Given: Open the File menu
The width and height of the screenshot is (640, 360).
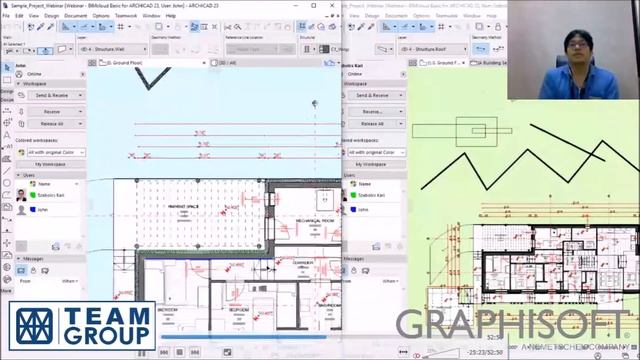Looking at the screenshot, I should (6, 16).
